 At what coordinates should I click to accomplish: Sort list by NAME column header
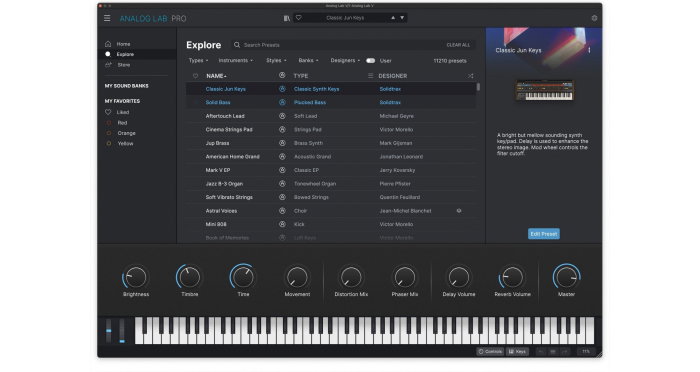217,76
